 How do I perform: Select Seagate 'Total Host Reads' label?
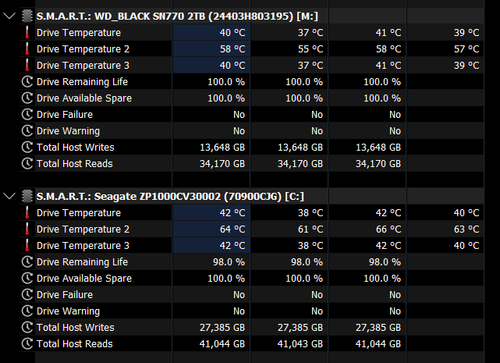(75, 344)
